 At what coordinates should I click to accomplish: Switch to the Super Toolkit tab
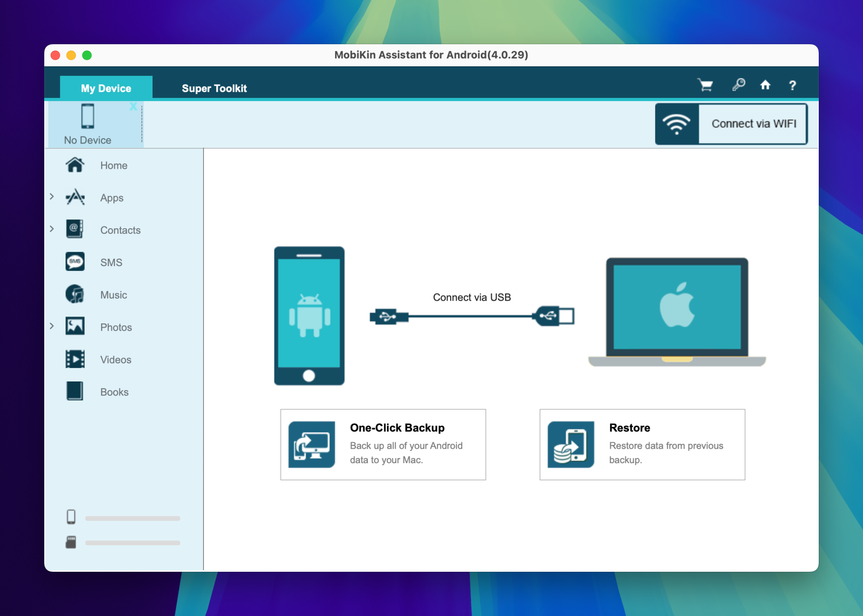(214, 88)
